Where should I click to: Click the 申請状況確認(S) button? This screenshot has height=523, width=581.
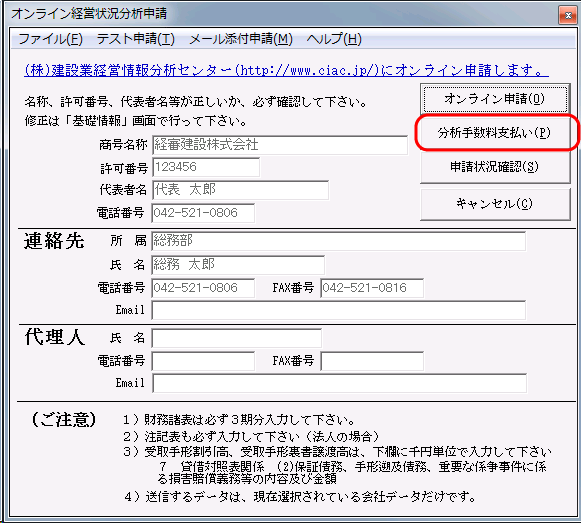pyautogui.click(x=495, y=167)
